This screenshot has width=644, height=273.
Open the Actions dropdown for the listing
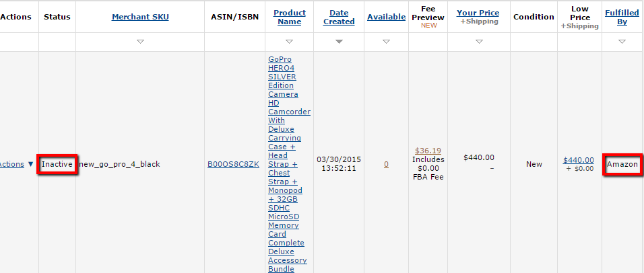(16, 164)
